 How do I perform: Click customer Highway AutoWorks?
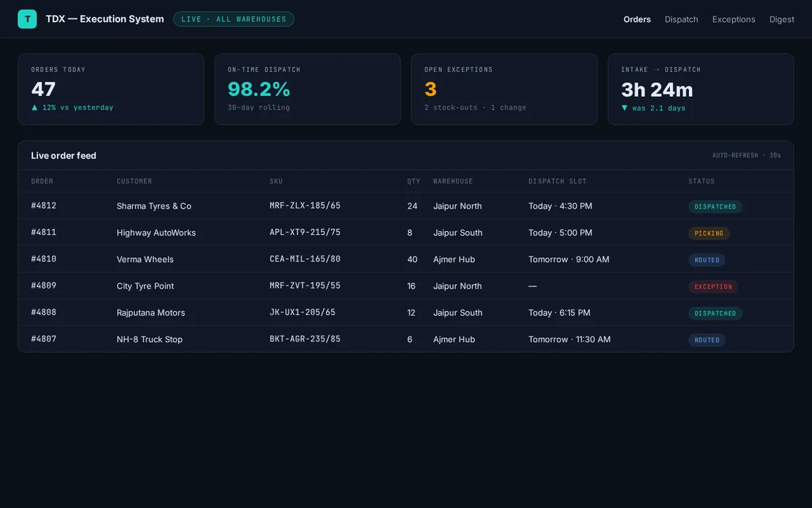point(156,233)
